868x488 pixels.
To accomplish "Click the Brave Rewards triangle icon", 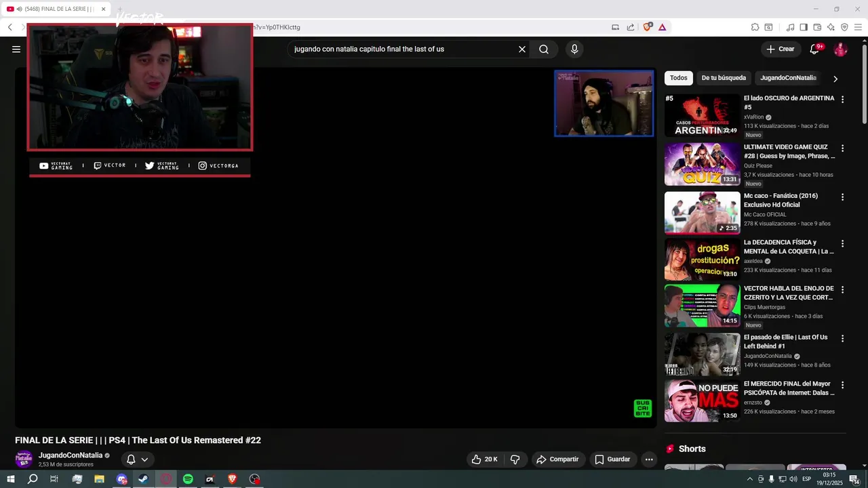I will coord(662,27).
